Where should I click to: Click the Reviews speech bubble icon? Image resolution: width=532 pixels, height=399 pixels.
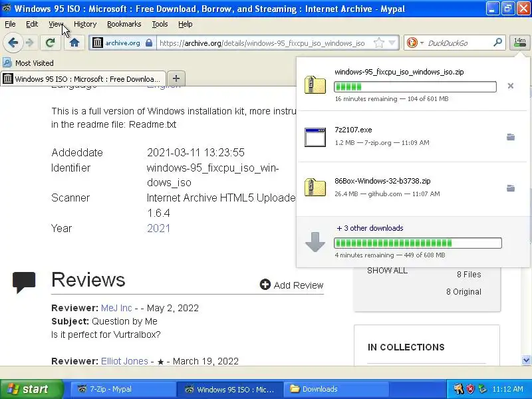pyautogui.click(x=24, y=282)
